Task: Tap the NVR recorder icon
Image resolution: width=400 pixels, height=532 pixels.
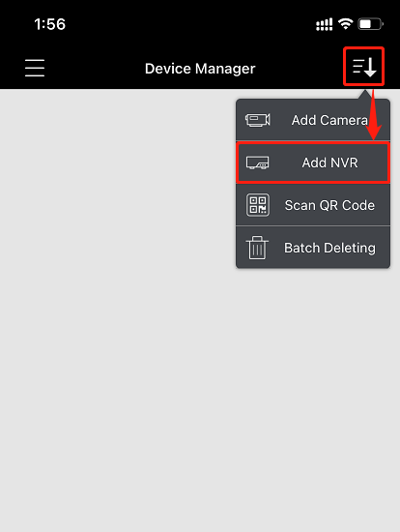Action: pyautogui.click(x=258, y=163)
